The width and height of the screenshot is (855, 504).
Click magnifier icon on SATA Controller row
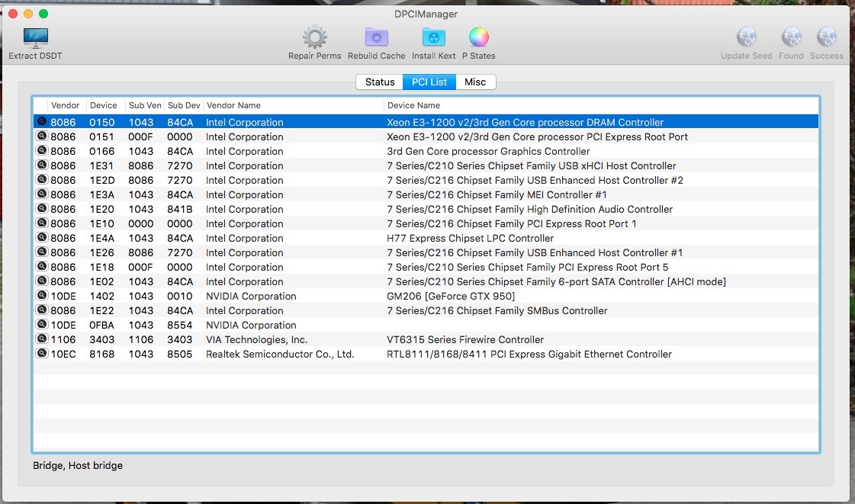(41, 281)
